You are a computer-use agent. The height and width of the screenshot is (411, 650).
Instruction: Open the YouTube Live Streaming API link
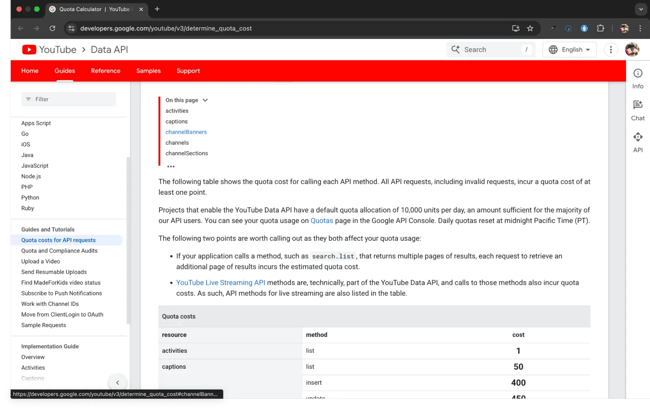219,283
